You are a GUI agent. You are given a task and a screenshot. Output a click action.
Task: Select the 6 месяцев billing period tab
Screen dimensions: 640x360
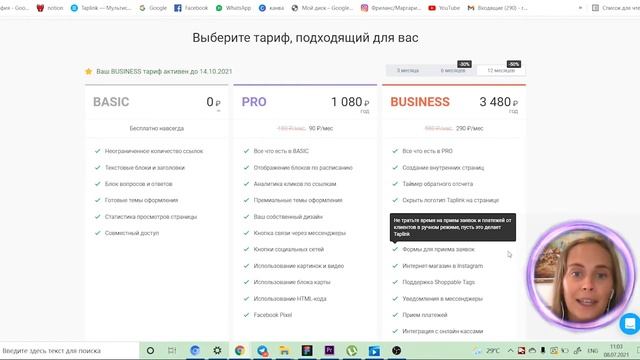click(453, 70)
